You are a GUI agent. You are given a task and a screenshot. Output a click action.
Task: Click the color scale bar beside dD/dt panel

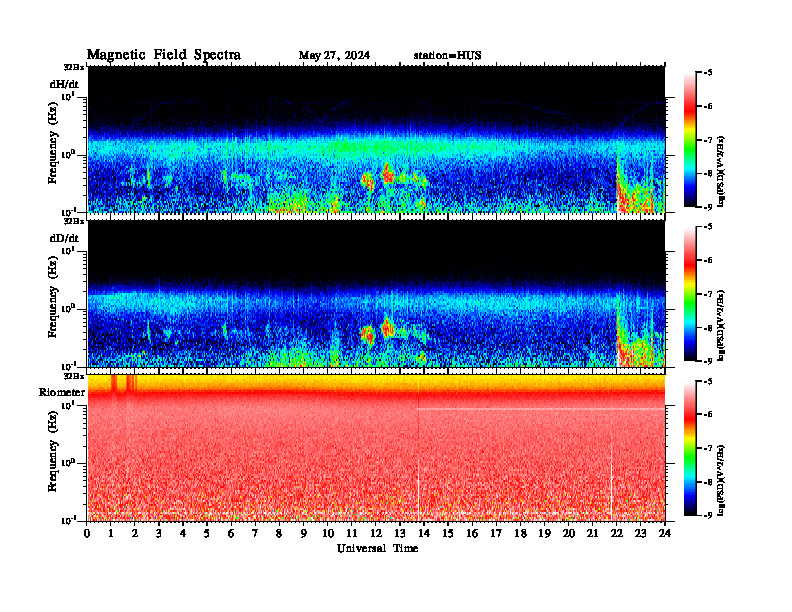coord(690,294)
